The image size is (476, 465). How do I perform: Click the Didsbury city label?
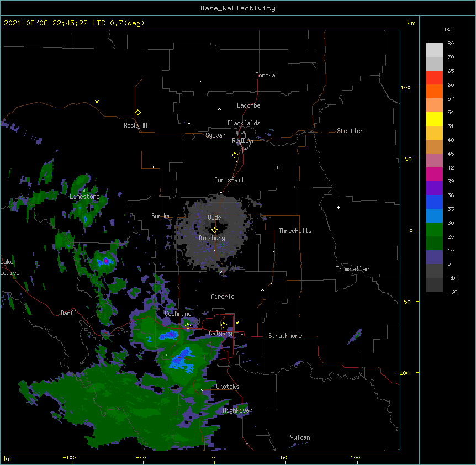211,238
